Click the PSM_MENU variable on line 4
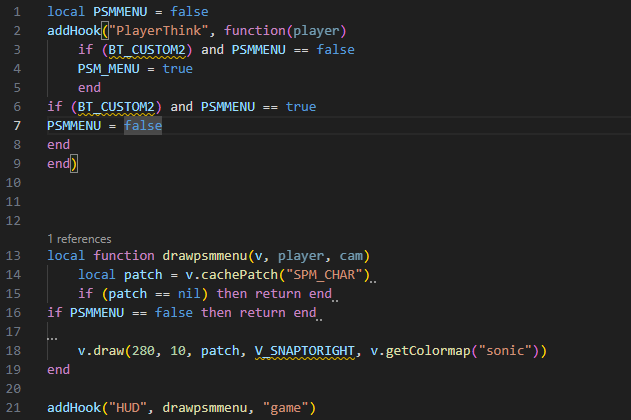The width and height of the screenshot is (631, 420). coord(109,69)
